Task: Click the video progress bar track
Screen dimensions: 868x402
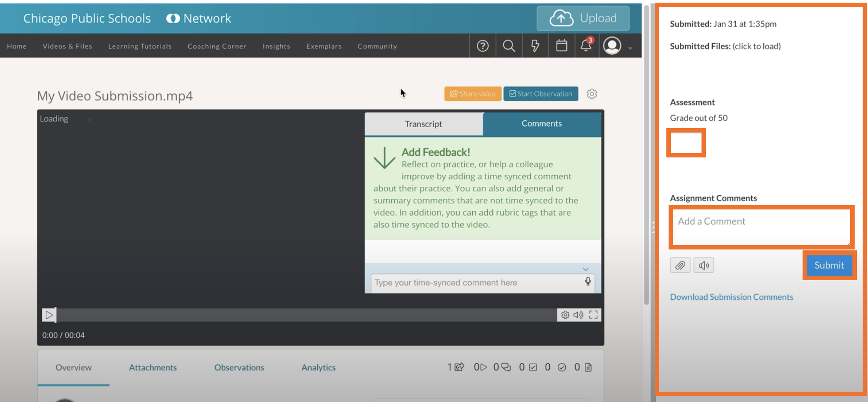Action: [x=306, y=315]
